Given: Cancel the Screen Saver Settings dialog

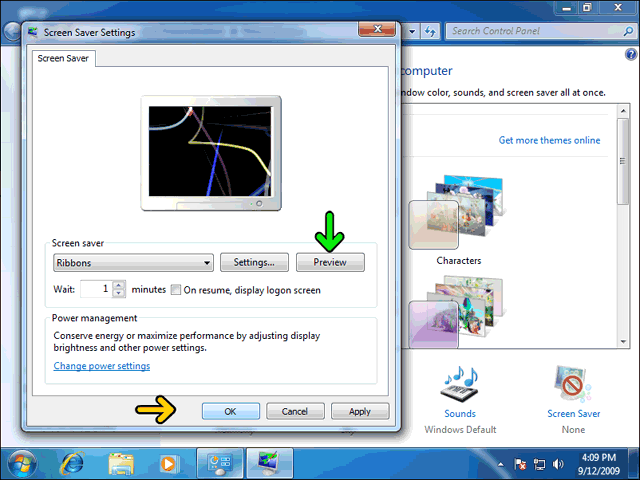Looking at the screenshot, I should click(295, 411).
